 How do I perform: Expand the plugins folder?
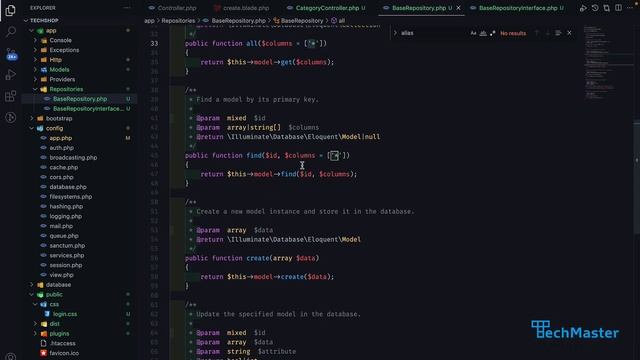point(35,334)
